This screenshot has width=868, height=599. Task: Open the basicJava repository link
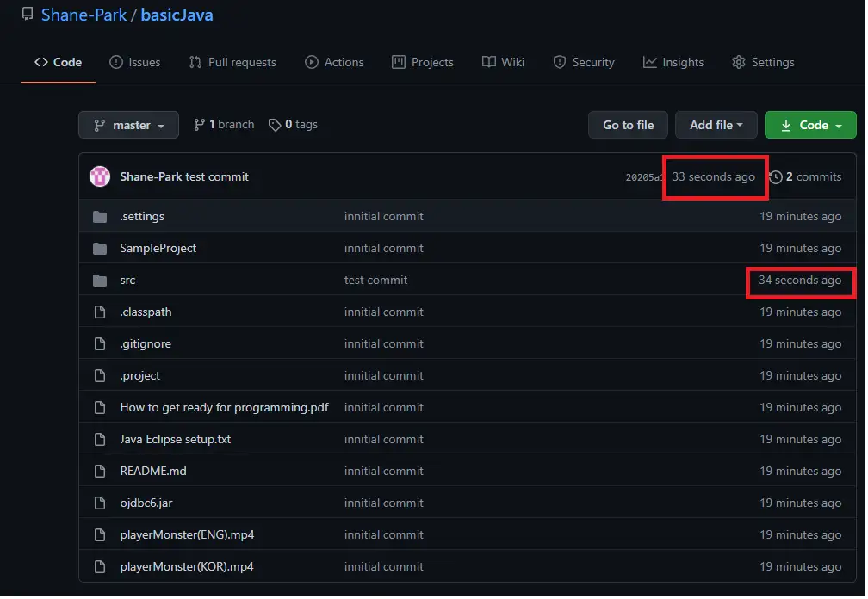(x=177, y=15)
